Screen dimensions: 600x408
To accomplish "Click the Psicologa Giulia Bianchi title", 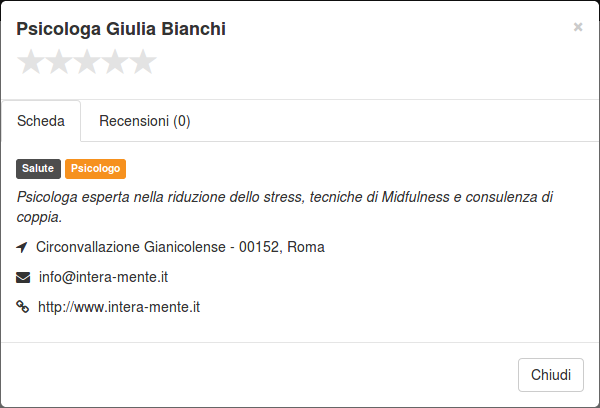I will (121, 29).
